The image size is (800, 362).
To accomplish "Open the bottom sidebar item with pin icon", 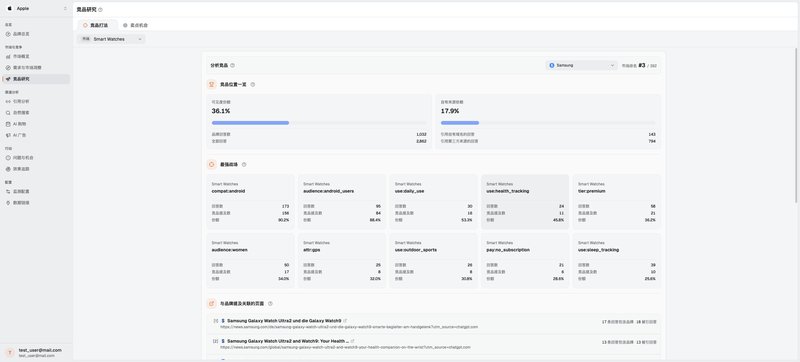I will [x=36, y=203].
